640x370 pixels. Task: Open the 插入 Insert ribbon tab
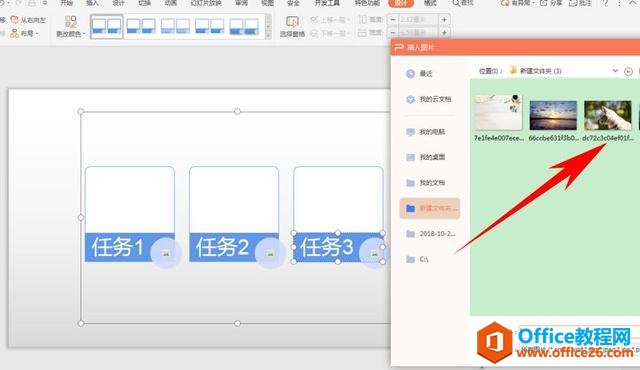tap(93, 3)
